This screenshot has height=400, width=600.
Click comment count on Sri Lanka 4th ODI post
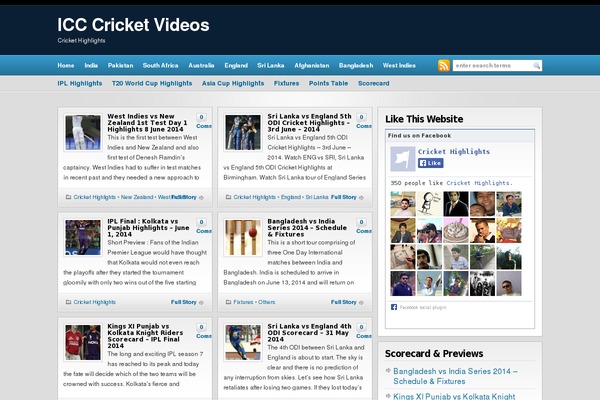pyautogui.click(x=362, y=327)
